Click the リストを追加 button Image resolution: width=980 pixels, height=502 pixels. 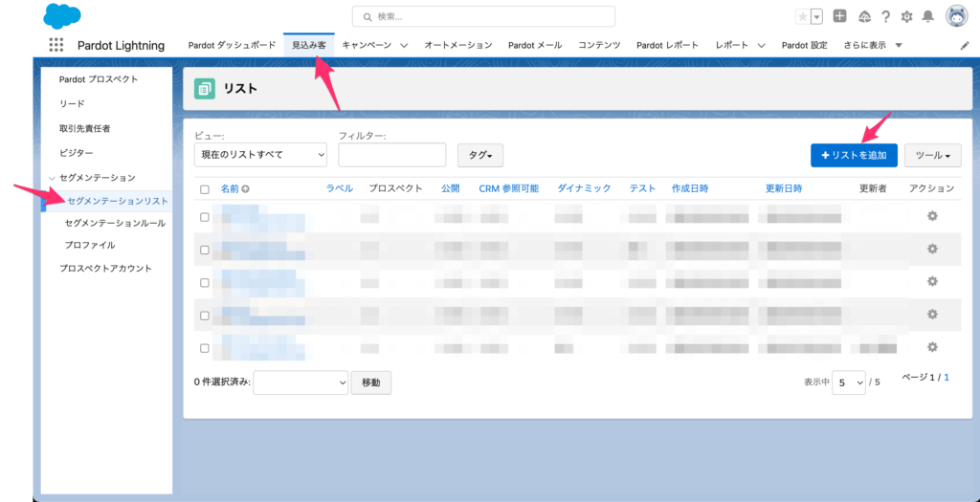[854, 156]
